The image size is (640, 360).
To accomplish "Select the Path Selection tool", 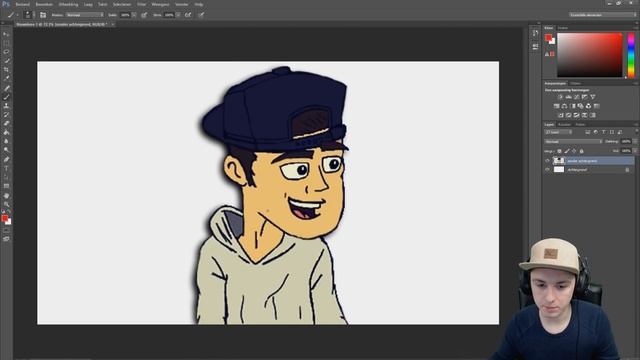I will tap(6, 177).
